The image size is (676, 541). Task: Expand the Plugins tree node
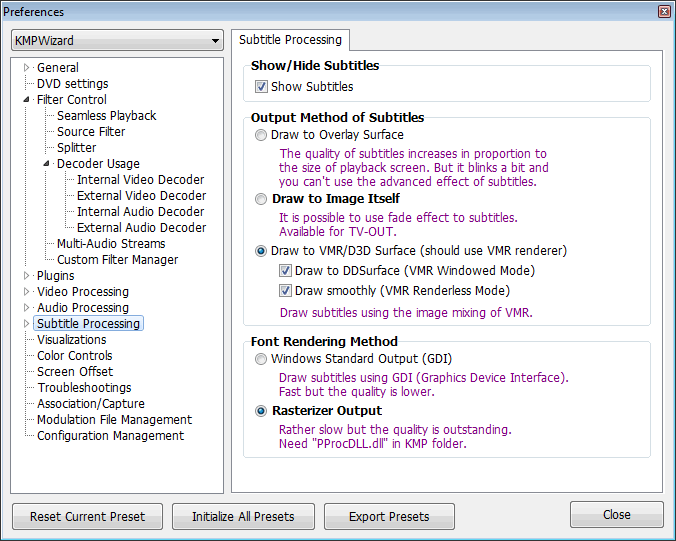click(27, 276)
